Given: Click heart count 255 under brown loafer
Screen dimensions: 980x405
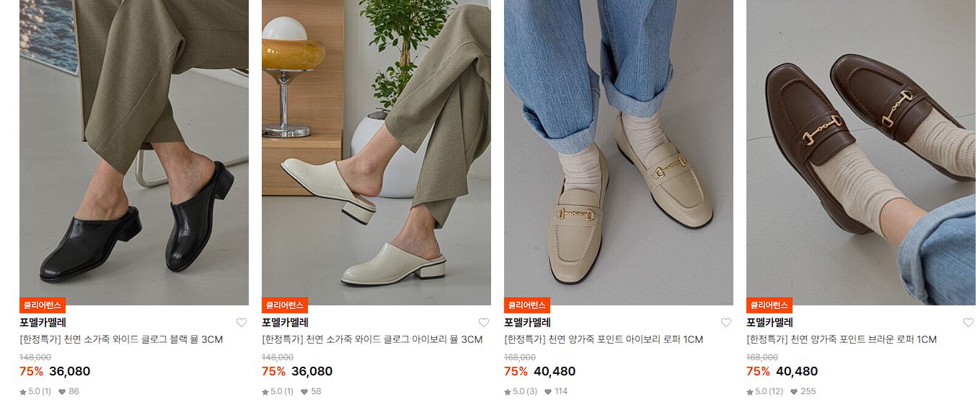Looking at the screenshot, I should [x=803, y=391].
